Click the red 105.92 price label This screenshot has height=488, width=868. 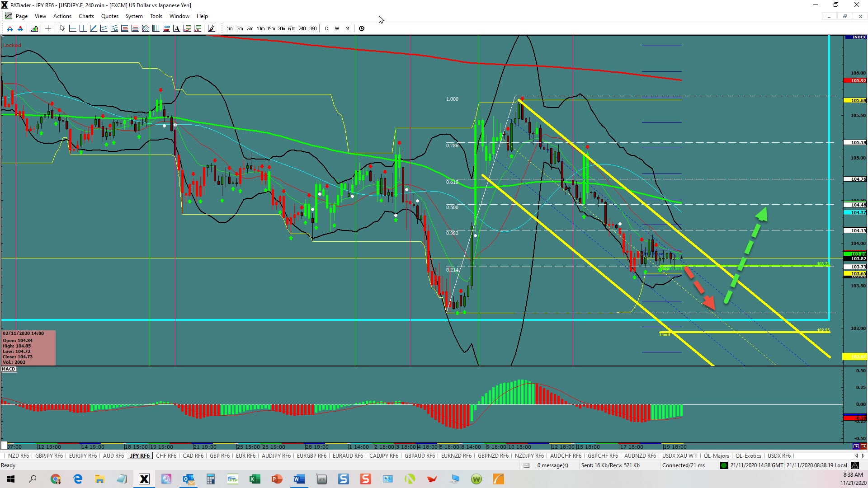(855, 80)
